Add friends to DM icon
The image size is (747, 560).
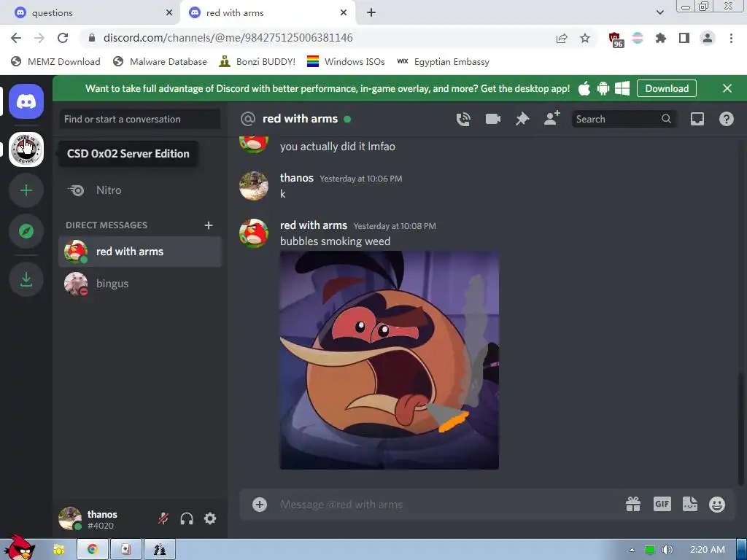point(552,119)
